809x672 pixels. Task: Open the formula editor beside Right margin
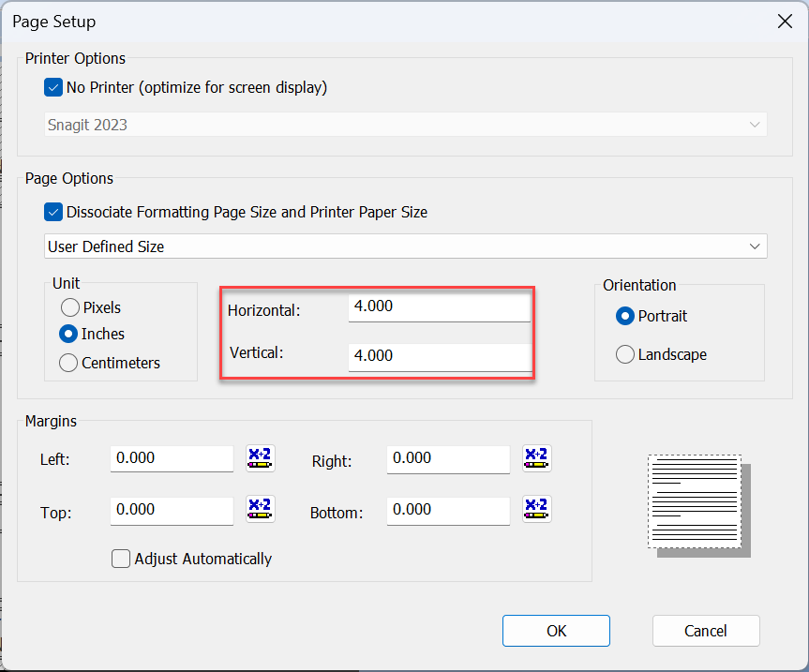click(x=536, y=458)
